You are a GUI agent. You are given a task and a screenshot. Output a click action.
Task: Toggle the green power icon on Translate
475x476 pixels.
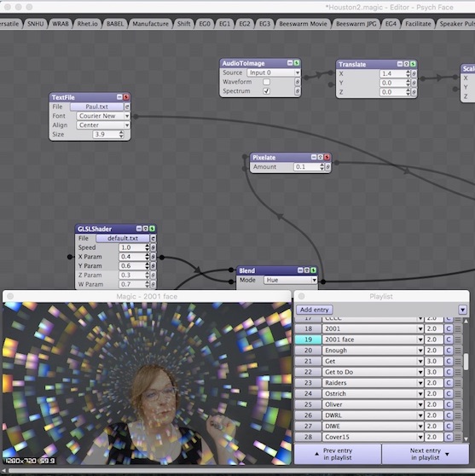tap(413, 64)
